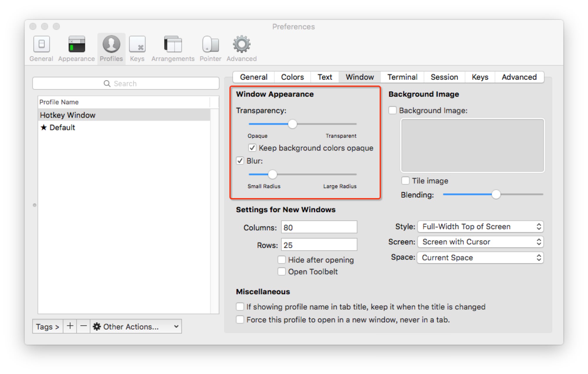This screenshot has height=374, width=588.
Task: Click the Columns input field
Action: 319,227
